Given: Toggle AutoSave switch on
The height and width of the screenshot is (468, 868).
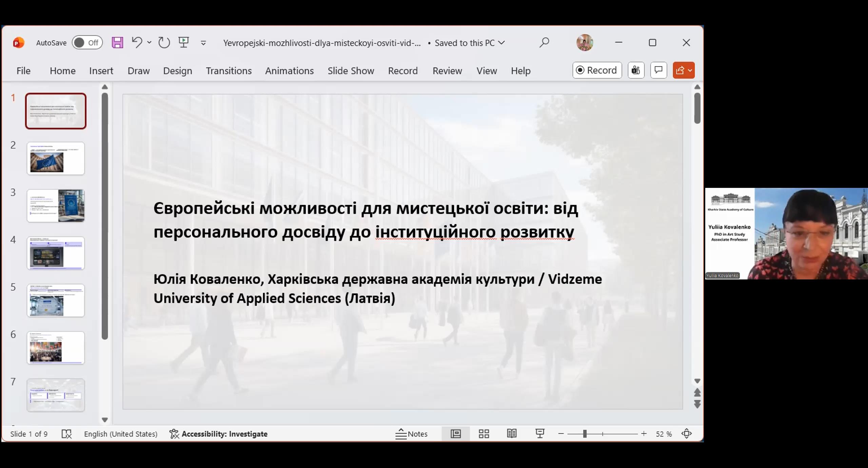Looking at the screenshot, I should click(87, 43).
